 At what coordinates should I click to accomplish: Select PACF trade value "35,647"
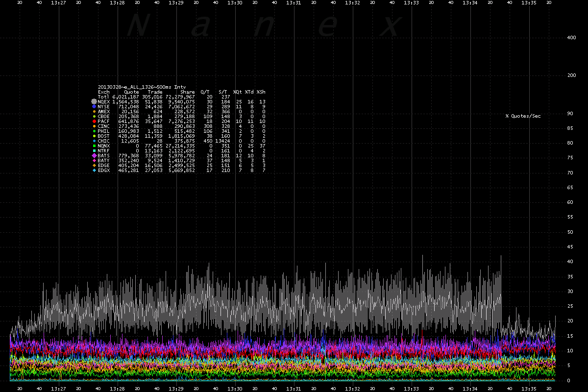pos(154,121)
